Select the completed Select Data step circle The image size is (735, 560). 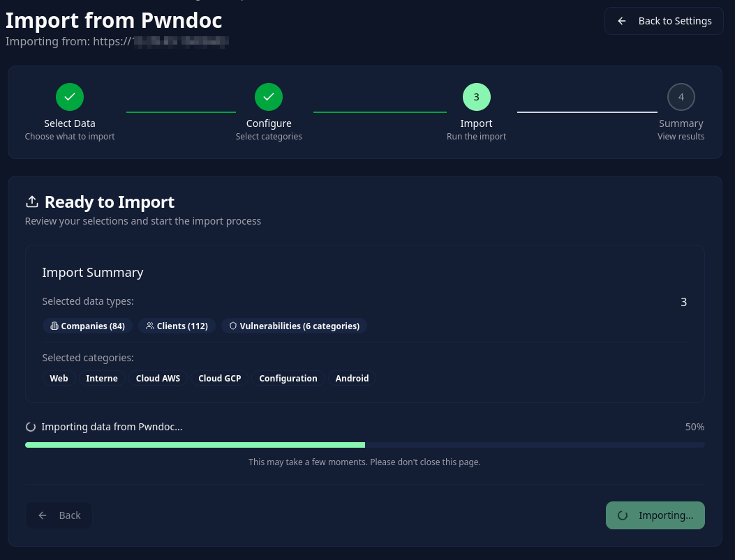tap(70, 97)
